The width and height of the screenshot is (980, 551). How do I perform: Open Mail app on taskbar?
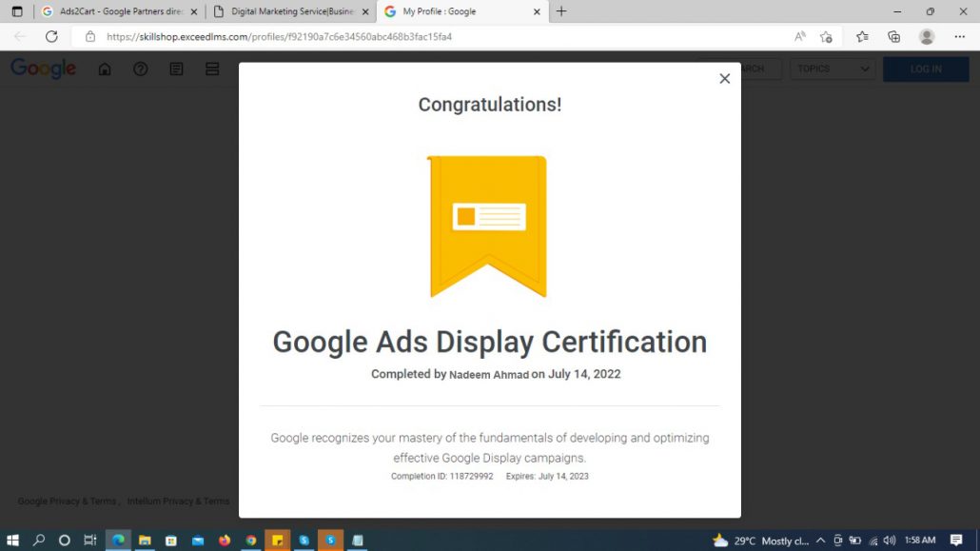pyautogui.click(x=198, y=540)
